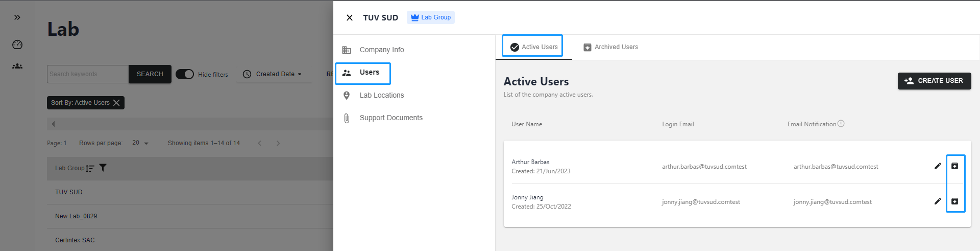Image resolution: width=980 pixels, height=251 pixels.
Task: Archive user Arthur Barbas
Action: (x=954, y=166)
